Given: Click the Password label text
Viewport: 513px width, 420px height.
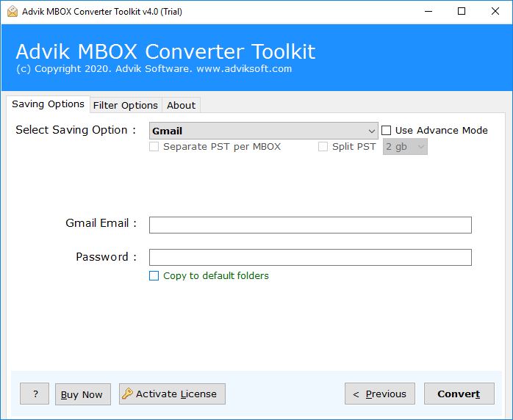Looking at the screenshot, I should 106,256.
